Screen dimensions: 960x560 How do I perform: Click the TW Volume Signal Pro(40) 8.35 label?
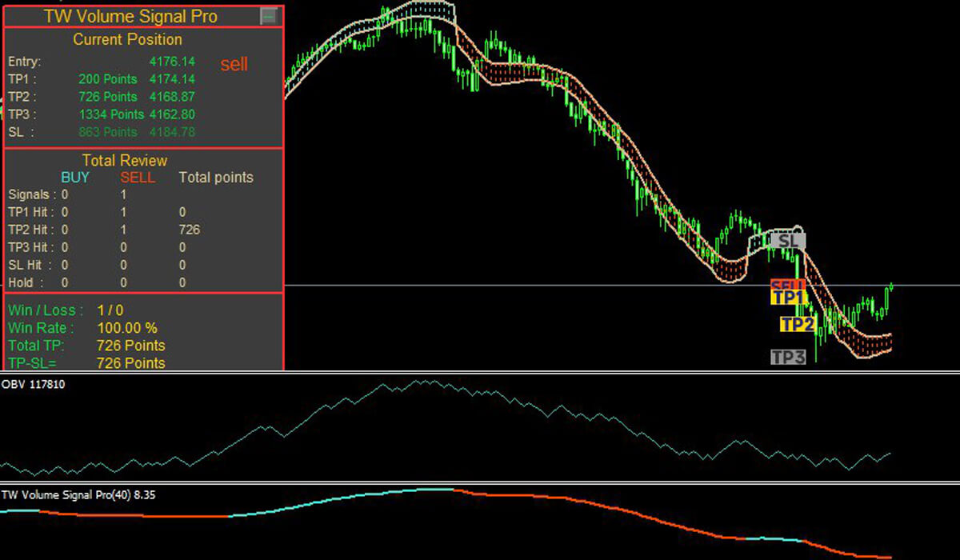coord(78,495)
